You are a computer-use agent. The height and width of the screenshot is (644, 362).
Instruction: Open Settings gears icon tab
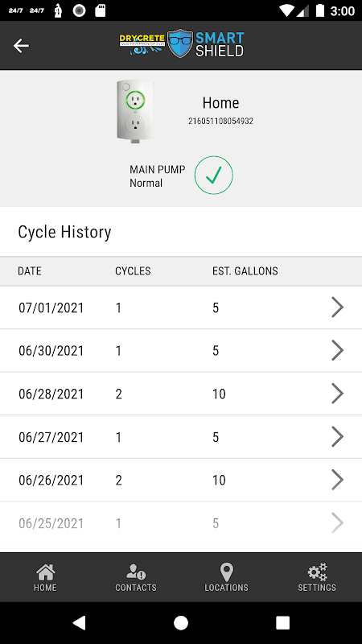pyautogui.click(x=317, y=577)
